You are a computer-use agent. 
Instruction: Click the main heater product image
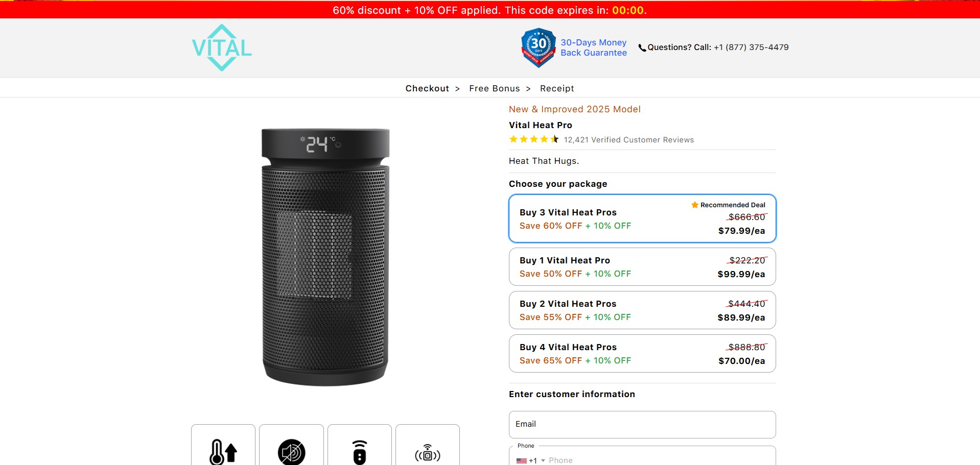[x=325, y=257]
